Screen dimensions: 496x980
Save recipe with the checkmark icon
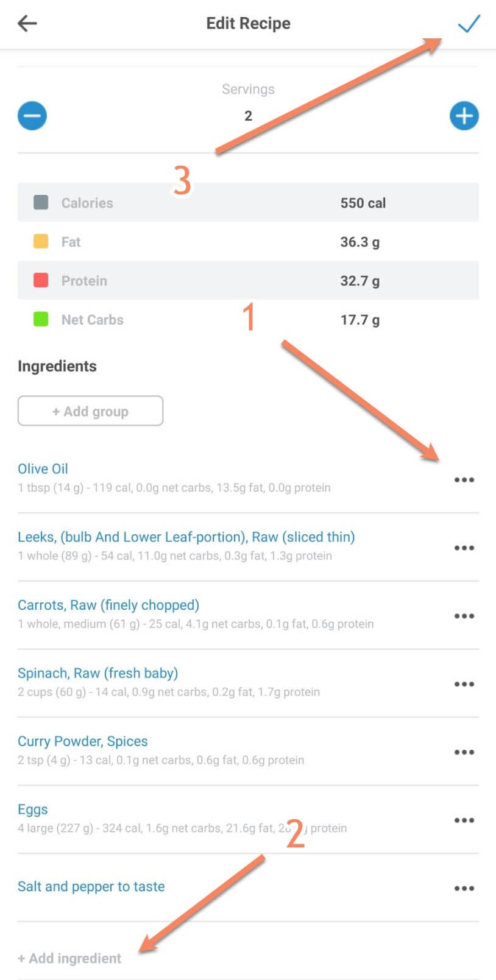[469, 24]
